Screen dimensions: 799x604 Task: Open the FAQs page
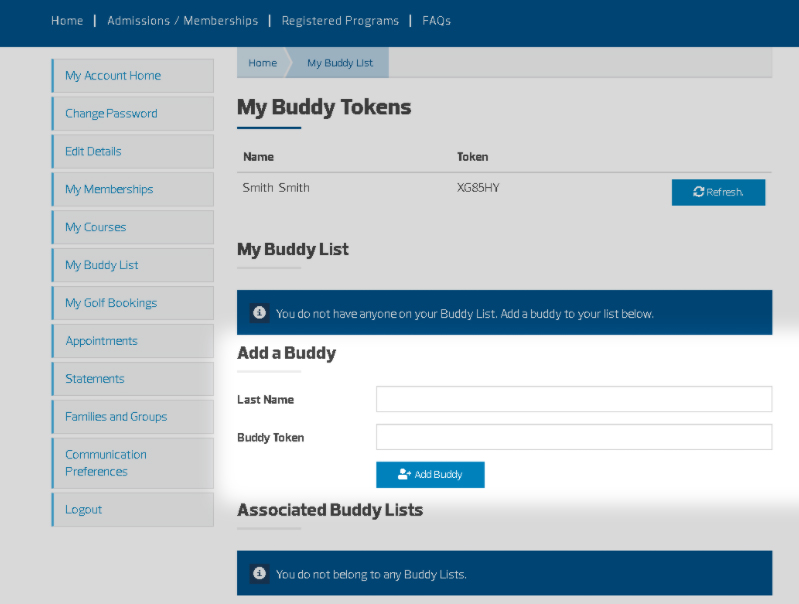(x=436, y=20)
